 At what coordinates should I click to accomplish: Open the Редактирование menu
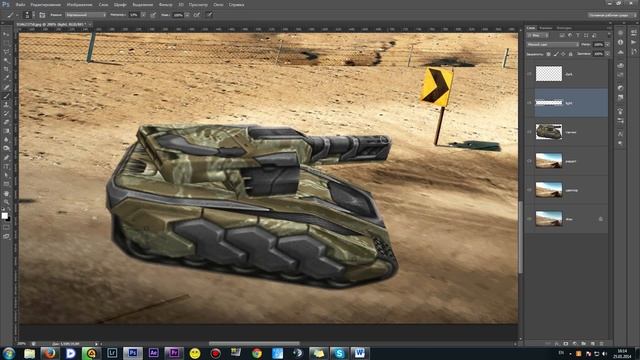45,4
